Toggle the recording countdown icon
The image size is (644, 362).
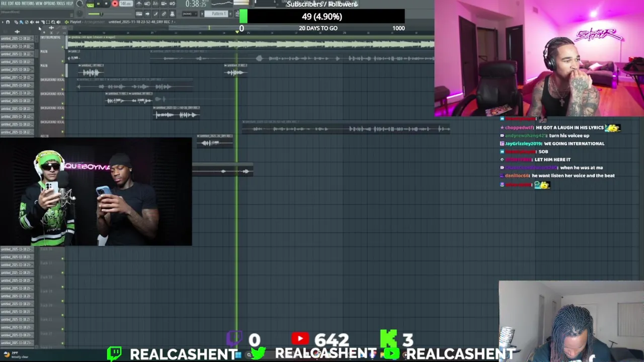[155, 4]
